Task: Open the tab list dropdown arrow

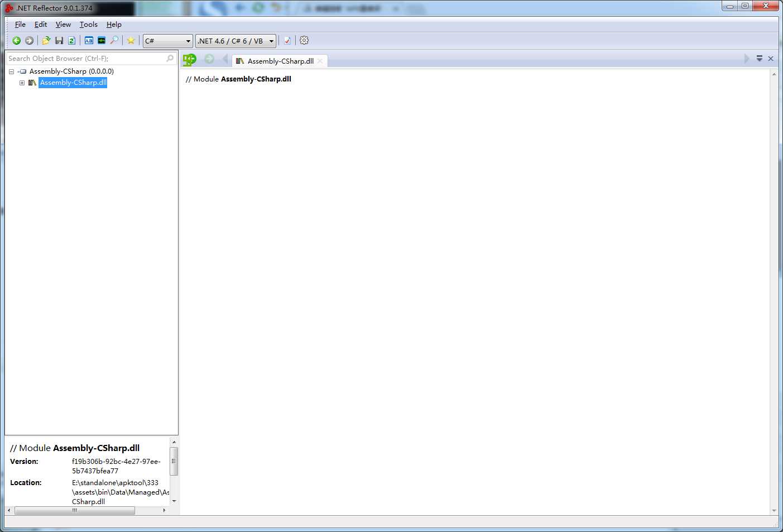Action: 760,59
